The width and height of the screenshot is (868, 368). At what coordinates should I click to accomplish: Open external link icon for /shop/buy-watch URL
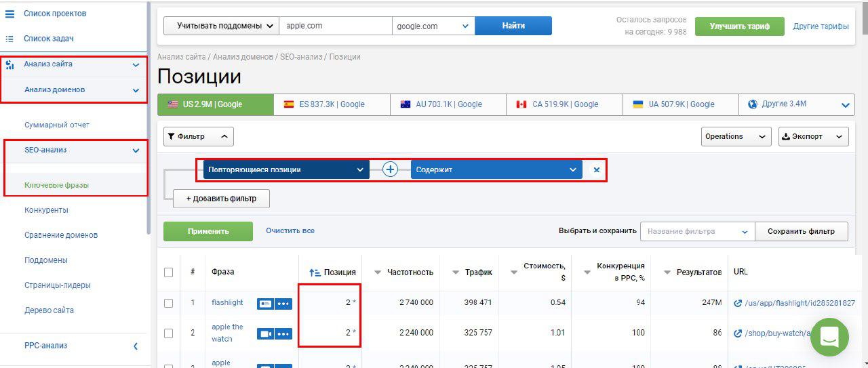[x=738, y=333]
